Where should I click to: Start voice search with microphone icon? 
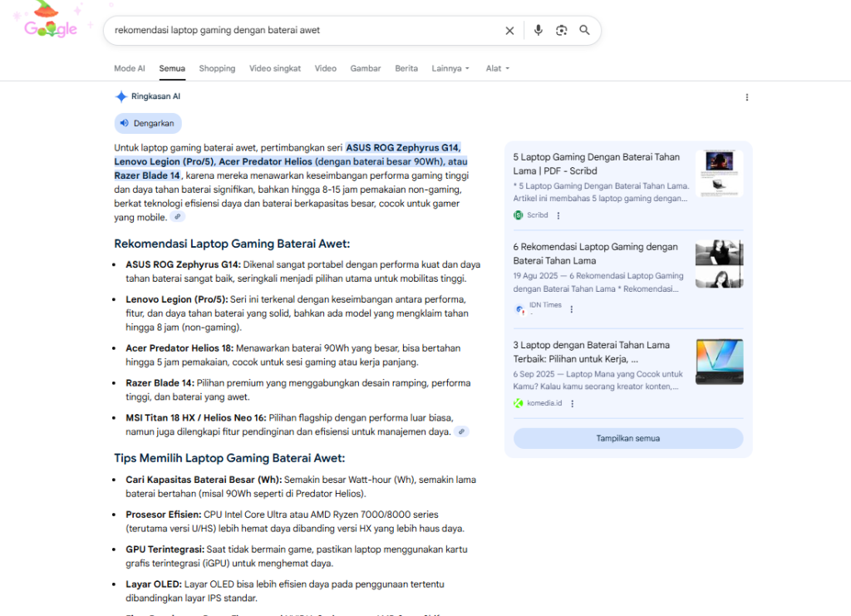pyautogui.click(x=538, y=31)
